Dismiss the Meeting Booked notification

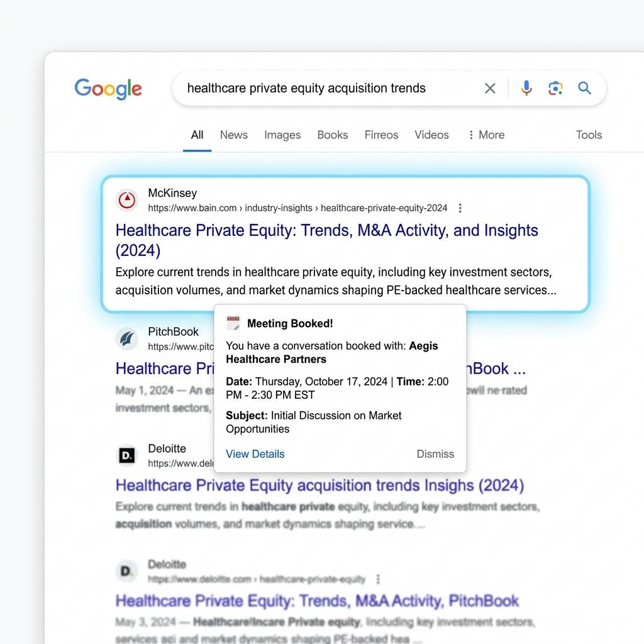coord(435,454)
